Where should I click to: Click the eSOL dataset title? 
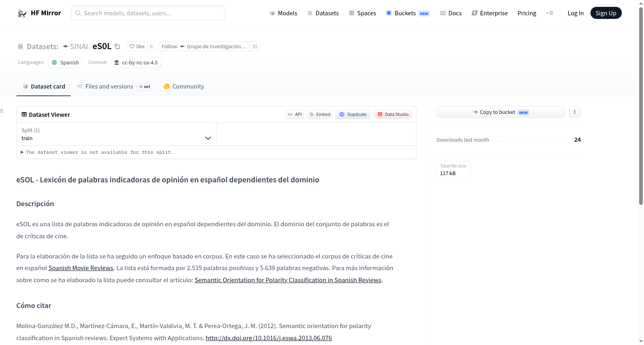[102, 46]
